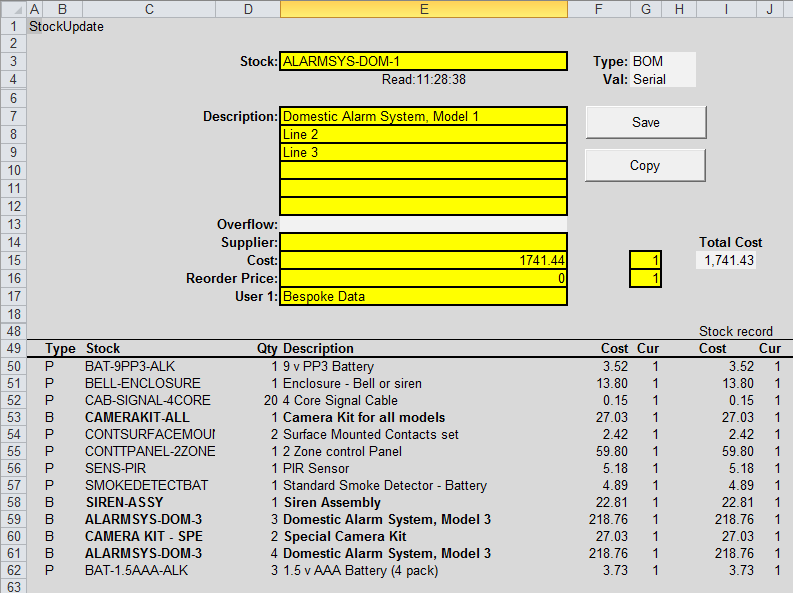Select the User 1 Bespoke Data field
Image resolution: width=793 pixels, height=593 pixels.
click(x=423, y=296)
